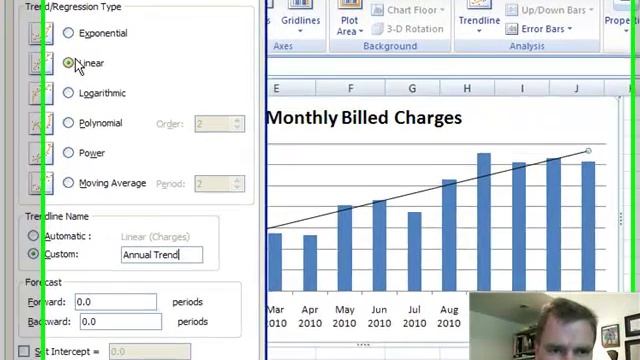
Task: Select column J header
Action: click(576, 89)
